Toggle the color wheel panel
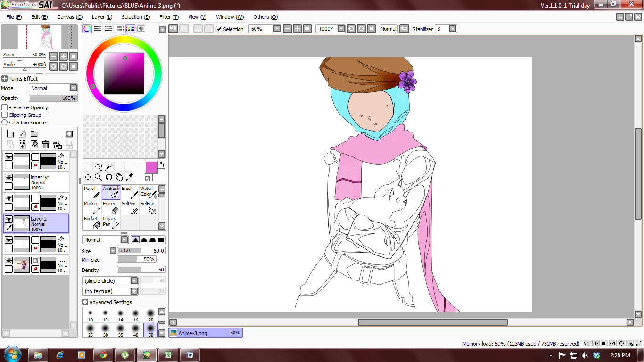The image size is (644, 362). [x=87, y=29]
